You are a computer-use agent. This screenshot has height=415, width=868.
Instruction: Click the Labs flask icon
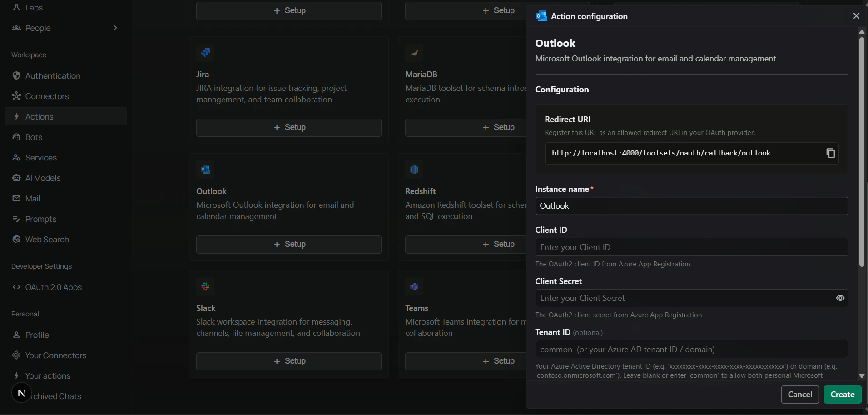(x=16, y=7)
